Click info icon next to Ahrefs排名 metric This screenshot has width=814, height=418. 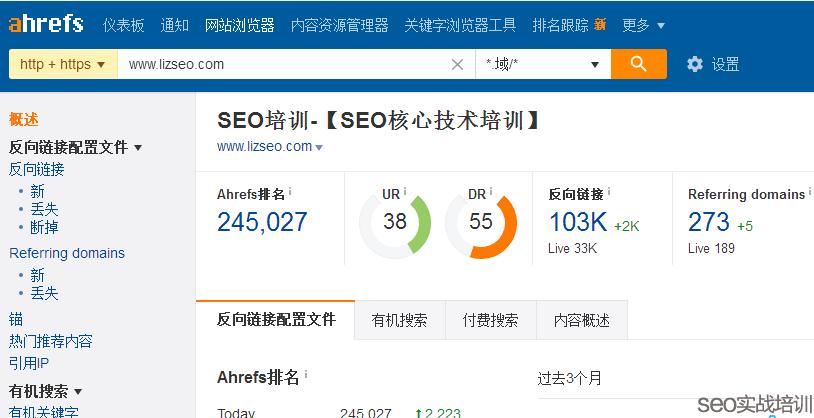[290, 192]
